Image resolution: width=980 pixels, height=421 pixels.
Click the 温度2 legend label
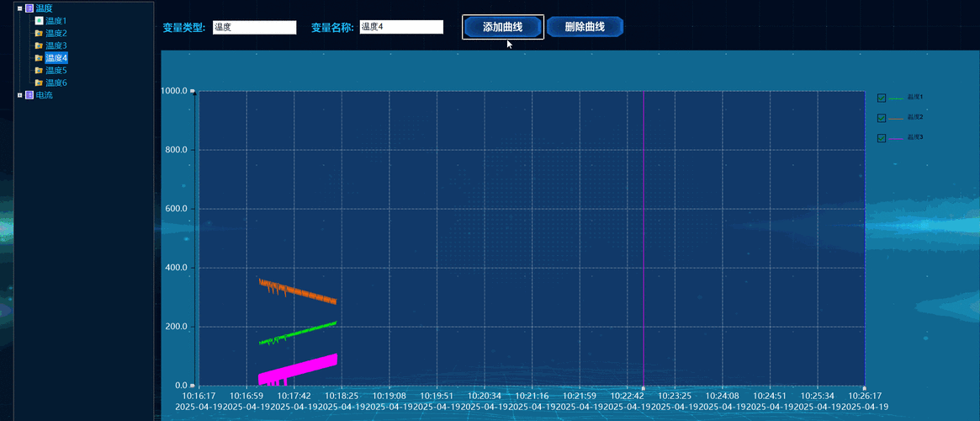[x=915, y=117]
